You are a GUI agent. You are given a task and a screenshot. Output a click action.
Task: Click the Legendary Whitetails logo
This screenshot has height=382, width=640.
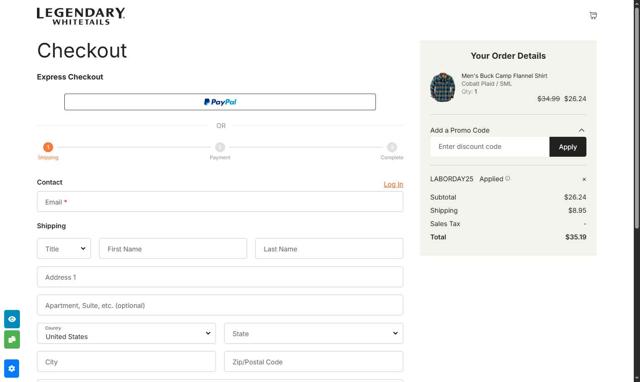click(x=81, y=16)
